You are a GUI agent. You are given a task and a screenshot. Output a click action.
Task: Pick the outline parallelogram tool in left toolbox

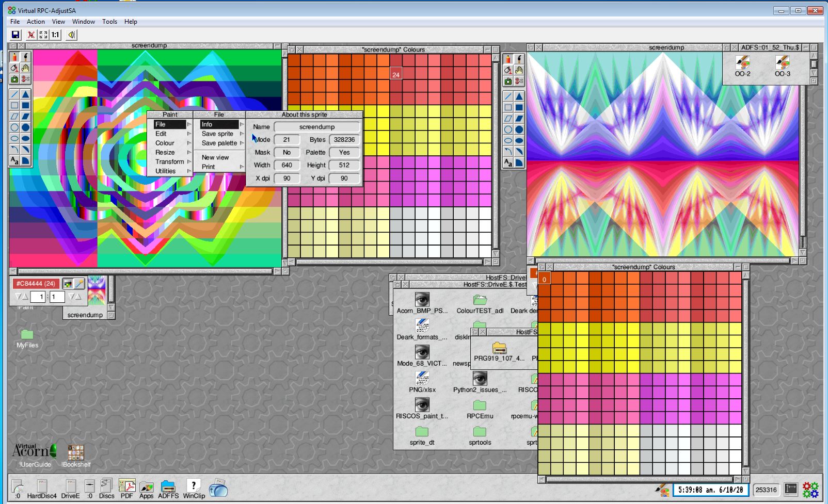pyautogui.click(x=14, y=117)
